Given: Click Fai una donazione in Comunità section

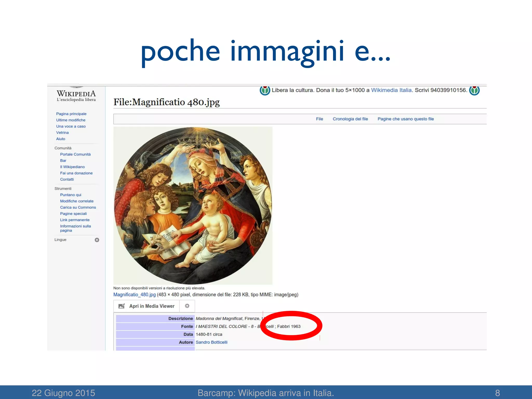Looking at the screenshot, I should [x=76, y=173].
